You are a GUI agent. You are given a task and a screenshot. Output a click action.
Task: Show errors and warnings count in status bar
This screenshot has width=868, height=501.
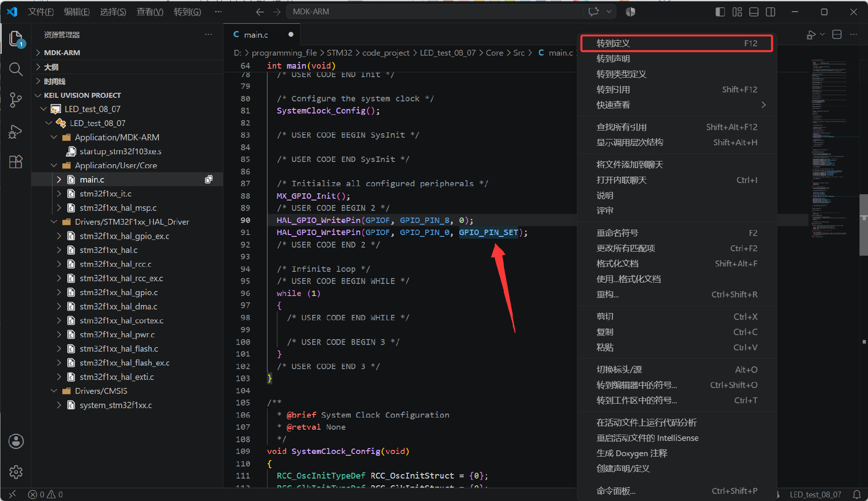[45, 494]
